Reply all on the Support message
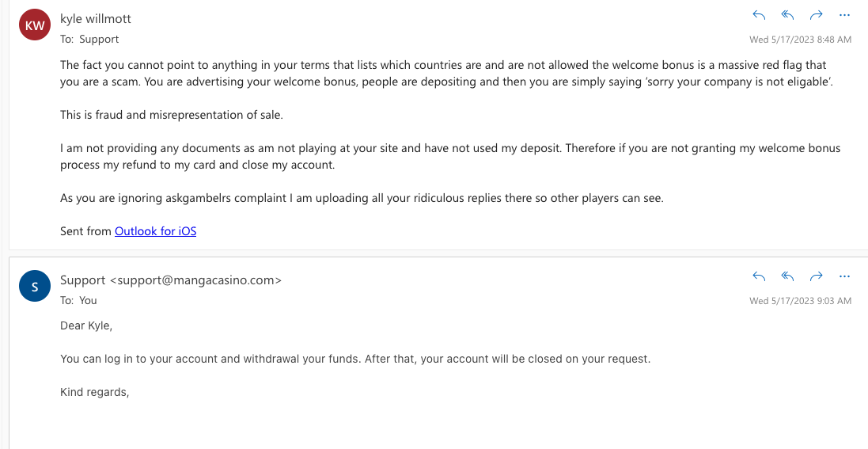 [x=787, y=276]
